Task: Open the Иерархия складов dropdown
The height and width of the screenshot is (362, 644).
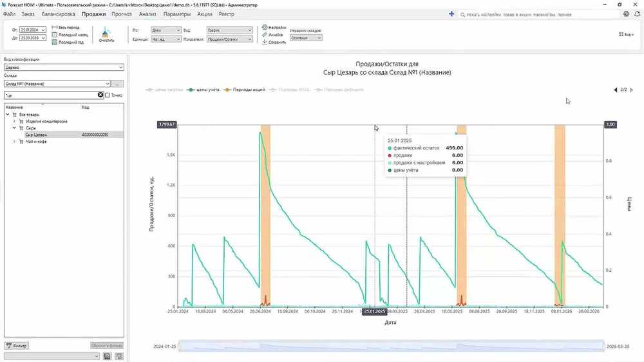Action: click(306, 38)
